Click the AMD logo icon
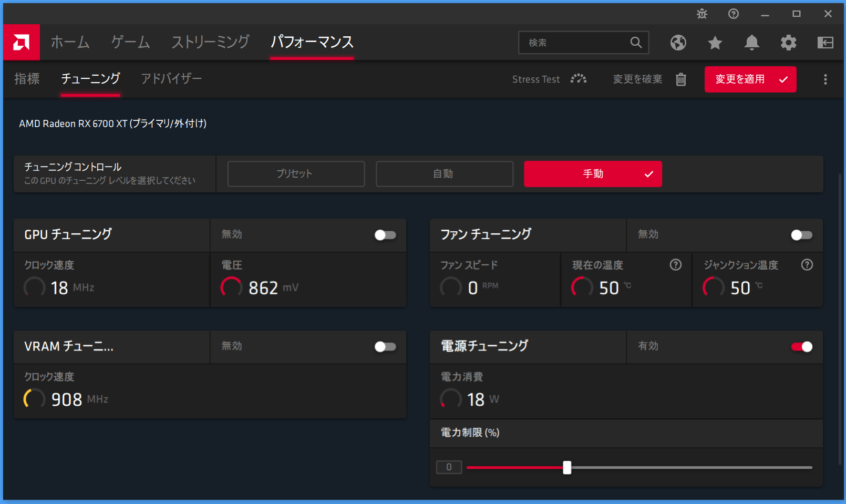 pos(22,42)
